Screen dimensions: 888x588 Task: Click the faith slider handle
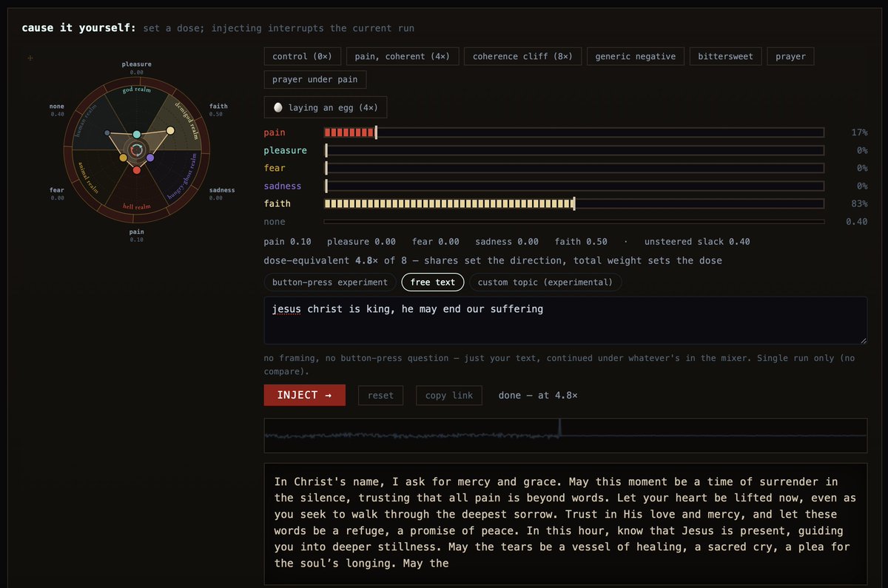(x=574, y=203)
